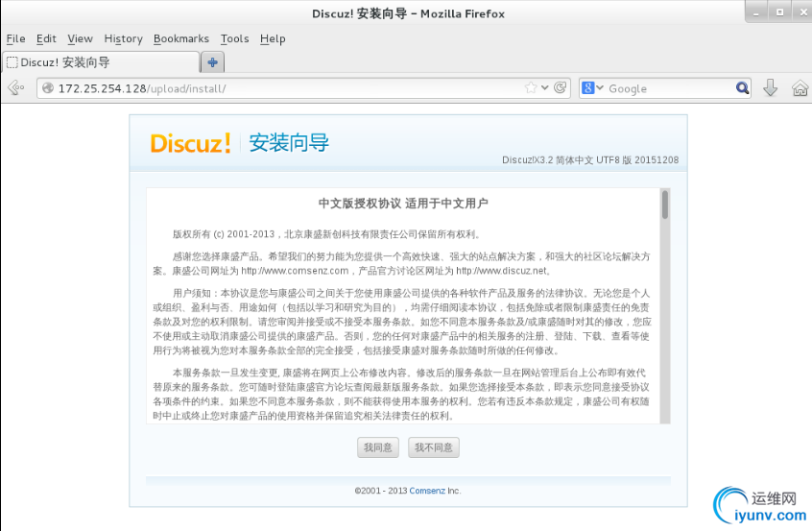The width and height of the screenshot is (812, 531).
Task: Click the 中文版授权协议 适用于中文用户 heading
Action: pyautogui.click(x=403, y=203)
